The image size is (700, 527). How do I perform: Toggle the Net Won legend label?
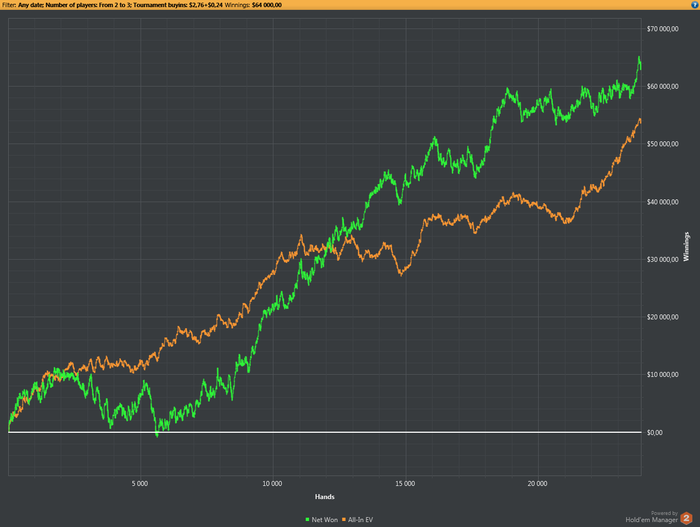[325, 520]
